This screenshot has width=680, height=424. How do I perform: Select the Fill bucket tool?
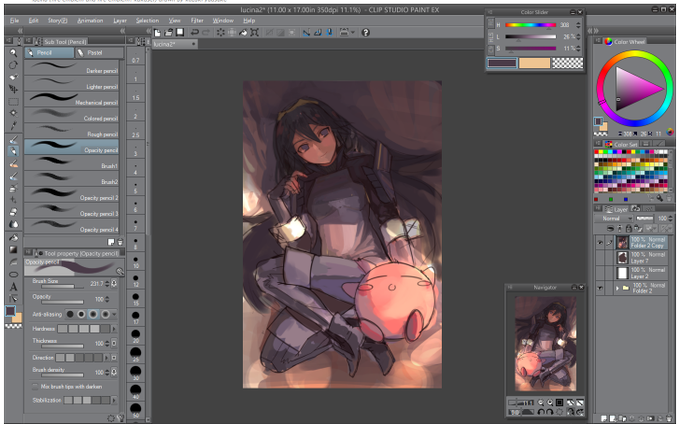[13, 238]
